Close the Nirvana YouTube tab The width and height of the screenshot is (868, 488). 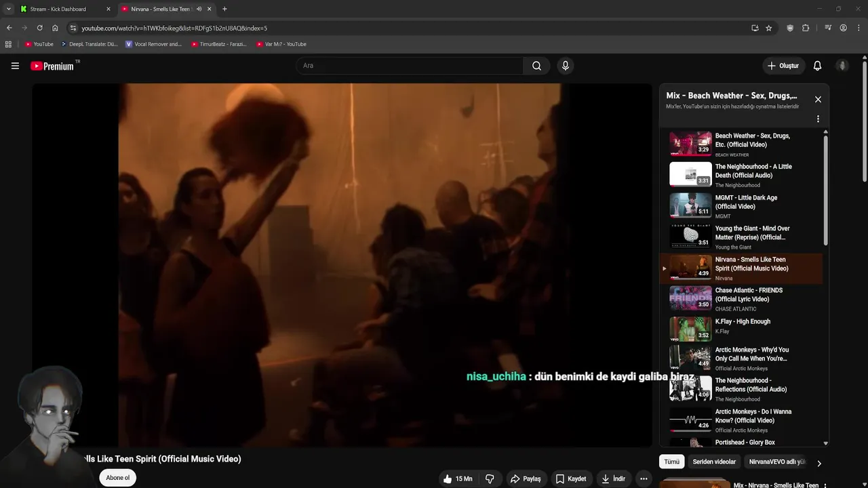coord(209,9)
